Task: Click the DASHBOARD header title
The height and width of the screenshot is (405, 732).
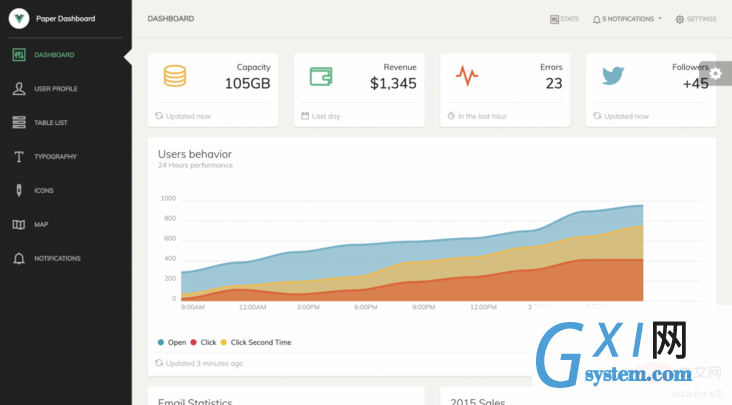Action: point(171,19)
